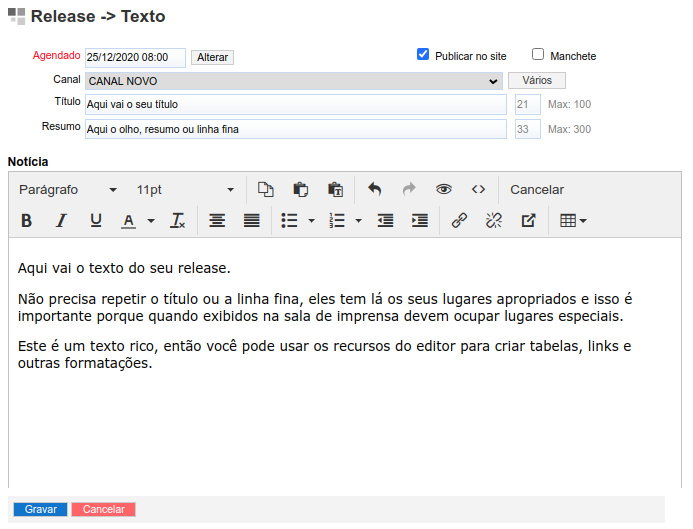Click the underline formatting icon

tap(96, 221)
